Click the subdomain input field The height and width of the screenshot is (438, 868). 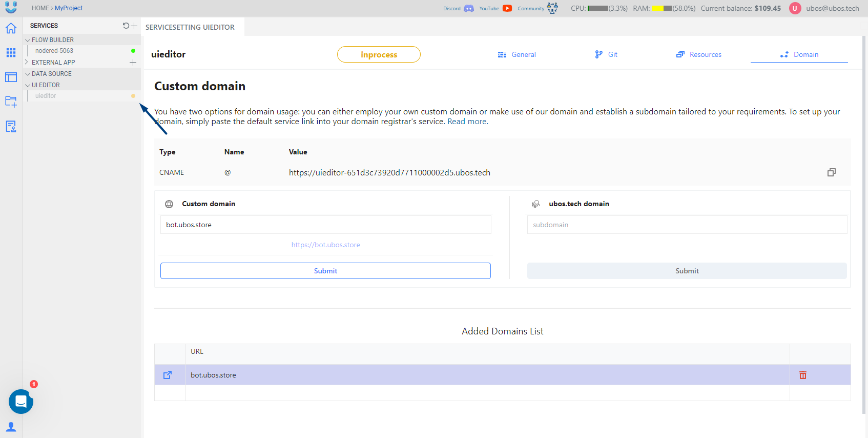tap(687, 225)
